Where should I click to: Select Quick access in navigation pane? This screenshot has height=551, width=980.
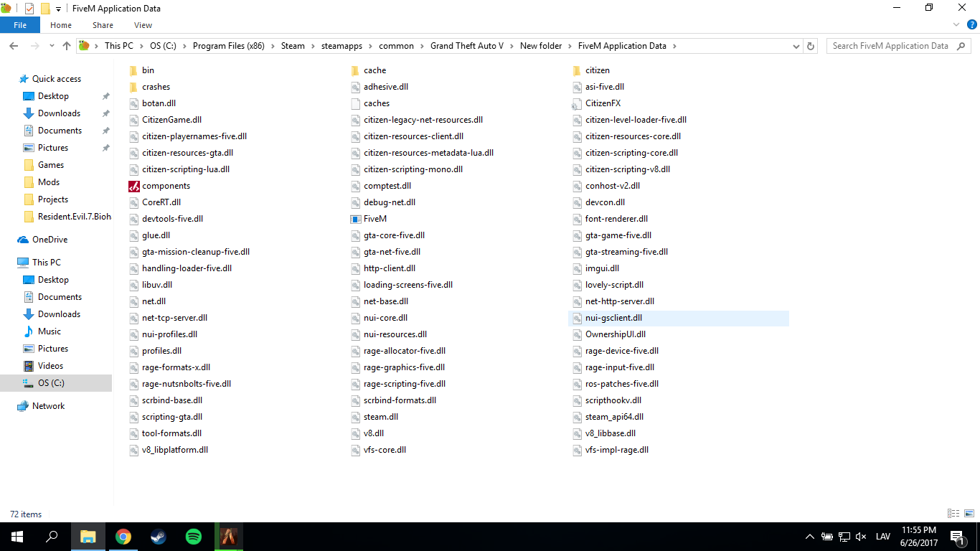coord(56,79)
